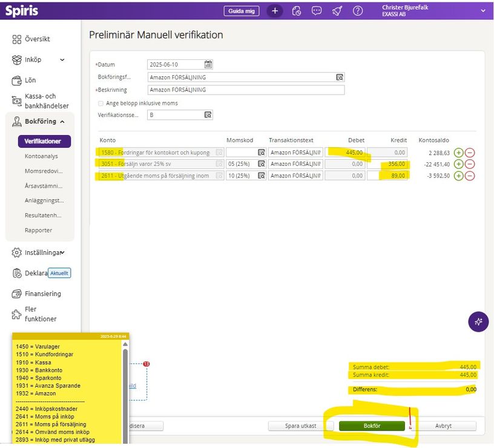The width and height of the screenshot is (494, 448).
Task: Click the Beskrivning text field
Action: (246, 90)
